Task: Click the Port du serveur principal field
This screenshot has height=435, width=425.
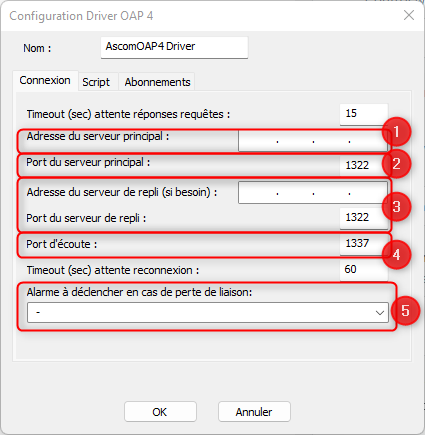Action: (x=364, y=165)
